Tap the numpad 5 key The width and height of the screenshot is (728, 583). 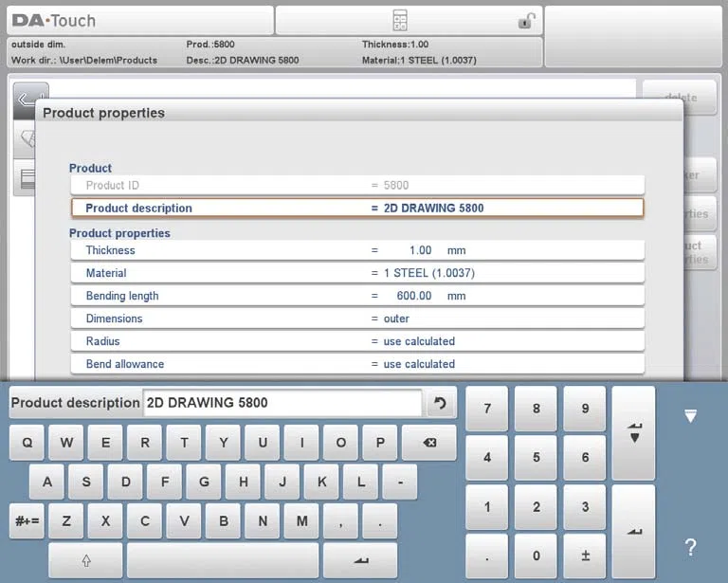536,458
